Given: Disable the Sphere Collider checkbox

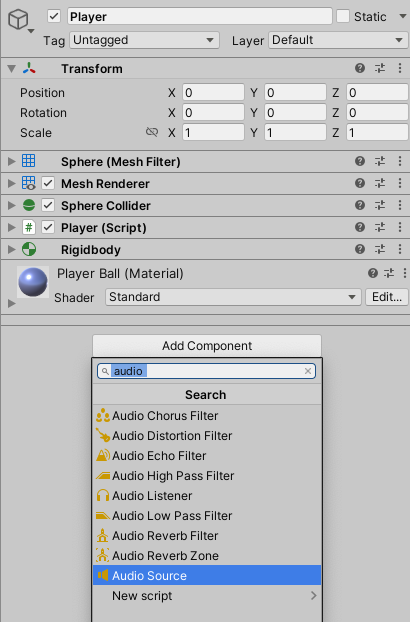Looking at the screenshot, I should [48, 205].
